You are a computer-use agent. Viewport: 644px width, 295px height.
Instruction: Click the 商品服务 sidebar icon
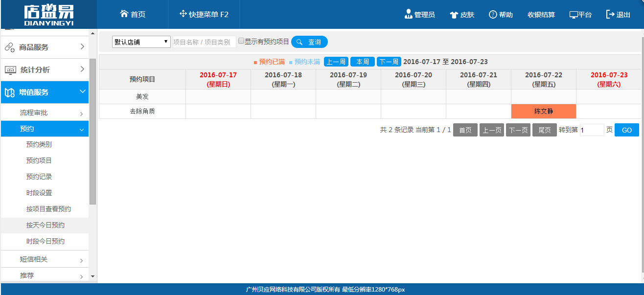10,47
